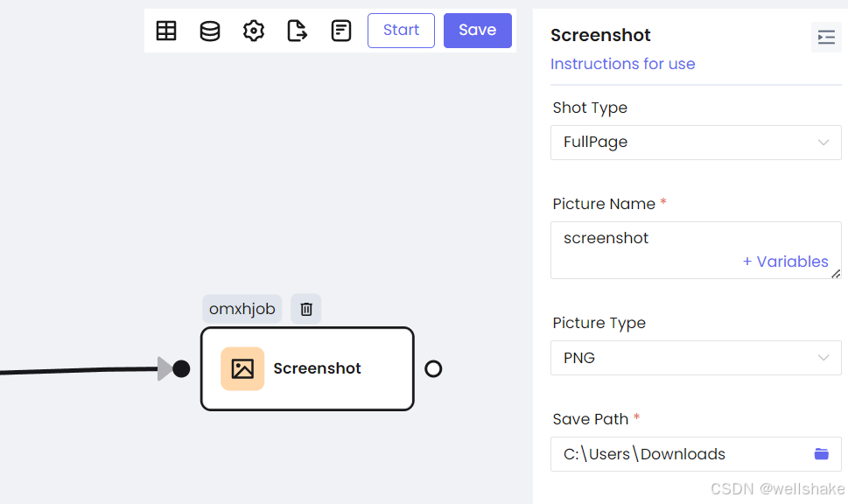Click the Save Path input field
Image resolution: width=848 pixels, height=504 pixels.
coord(696,454)
